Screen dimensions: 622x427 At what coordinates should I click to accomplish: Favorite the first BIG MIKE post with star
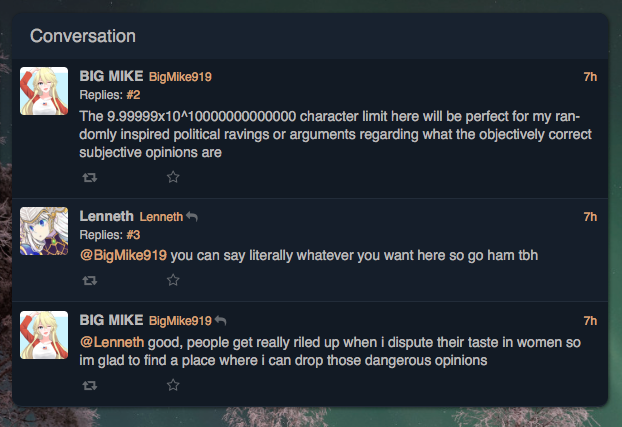(x=172, y=177)
